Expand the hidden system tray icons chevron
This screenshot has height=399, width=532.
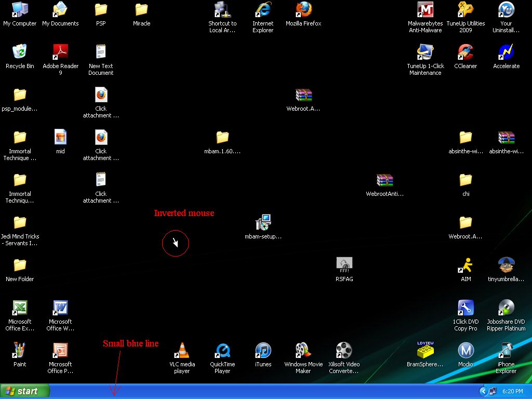point(483,391)
